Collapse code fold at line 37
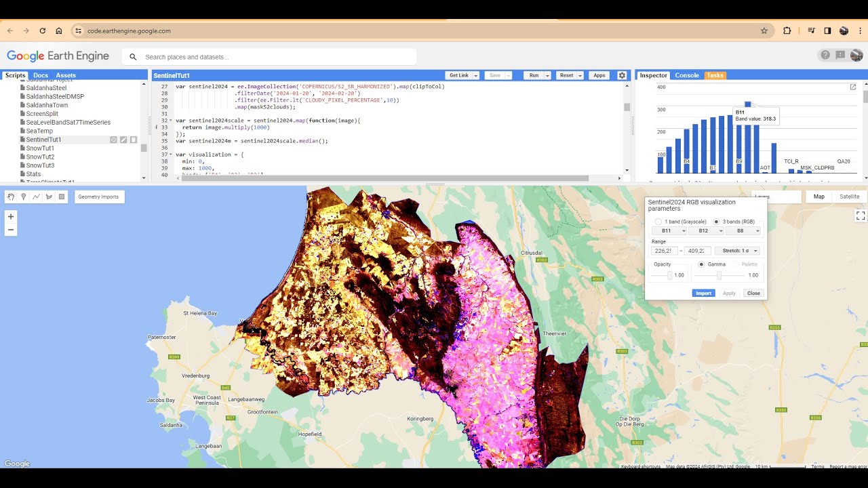Screen dimensions: 868x488 [172, 155]
